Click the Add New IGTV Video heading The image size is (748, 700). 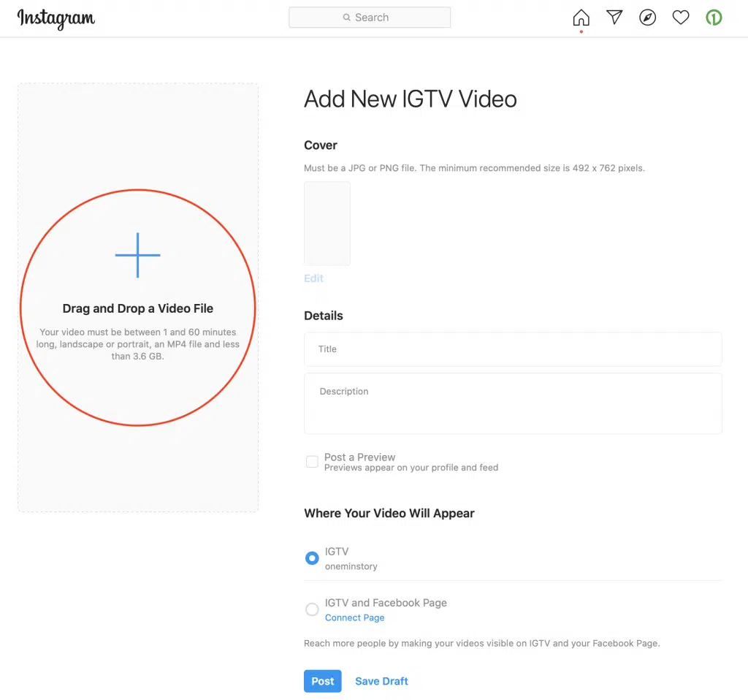[411, 99]
